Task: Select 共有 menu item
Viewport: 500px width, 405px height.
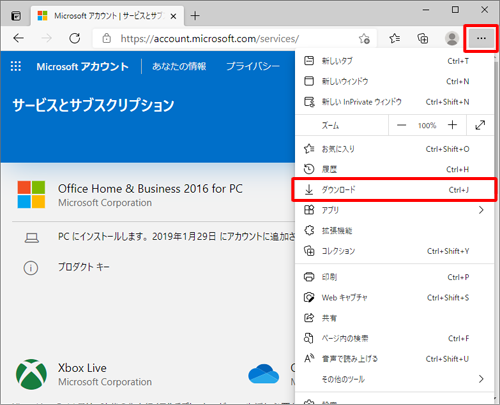Action: 394,318
